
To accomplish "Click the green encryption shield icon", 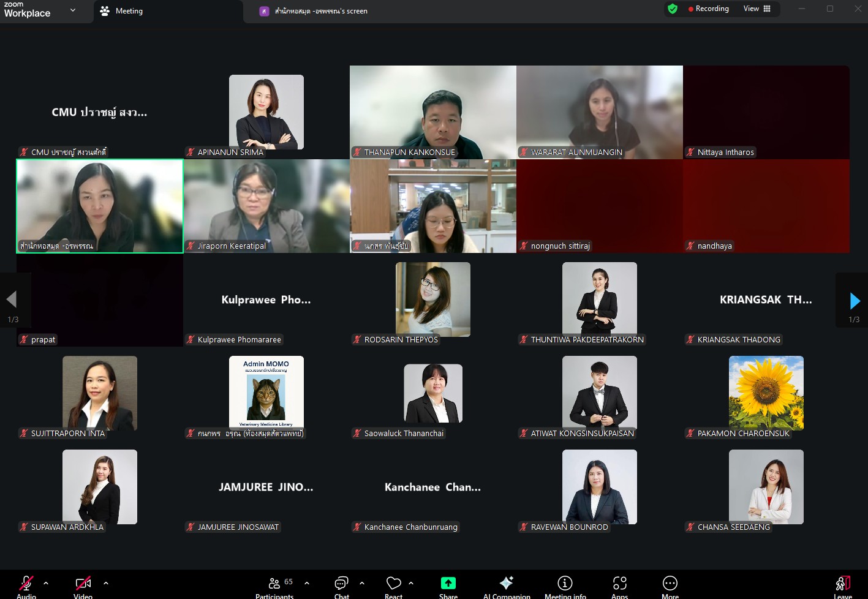I will [x=673, y=9].
